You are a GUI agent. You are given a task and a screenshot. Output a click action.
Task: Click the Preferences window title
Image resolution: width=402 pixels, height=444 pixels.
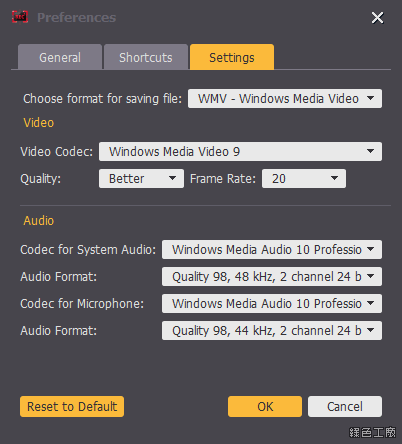77,17
